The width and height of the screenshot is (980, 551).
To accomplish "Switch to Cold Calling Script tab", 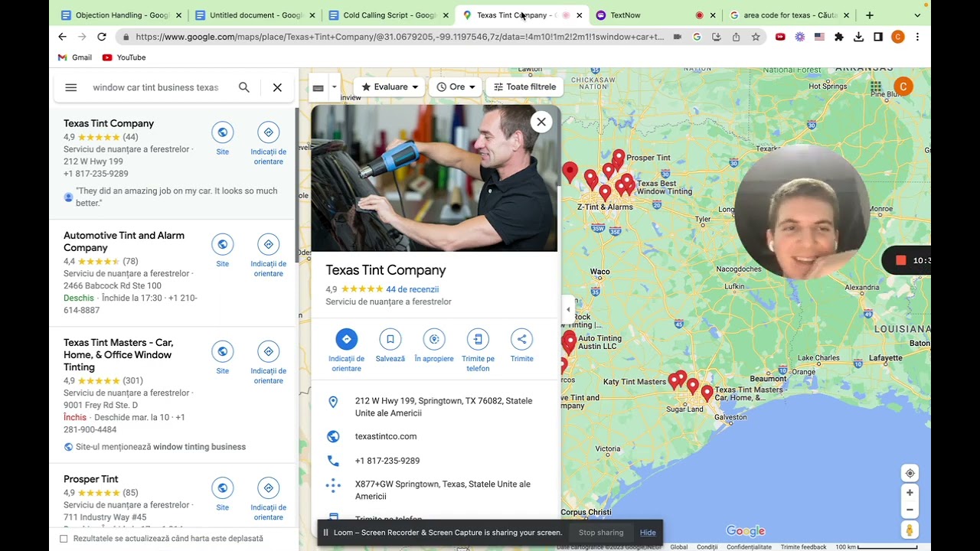I will tap(388, 15).
